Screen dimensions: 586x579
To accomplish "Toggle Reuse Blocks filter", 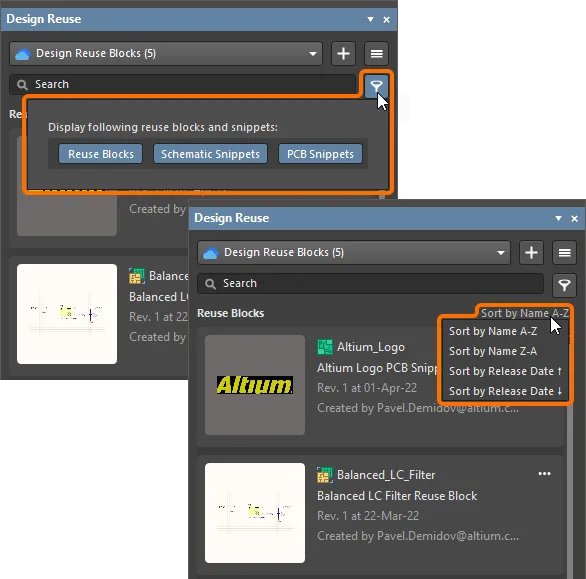I will point(101,154).
